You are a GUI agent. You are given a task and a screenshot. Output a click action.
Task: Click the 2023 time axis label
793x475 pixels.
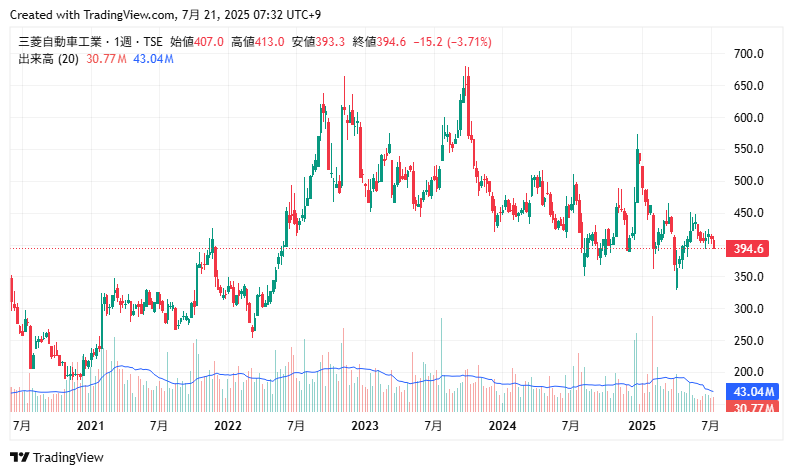point(365,426)
